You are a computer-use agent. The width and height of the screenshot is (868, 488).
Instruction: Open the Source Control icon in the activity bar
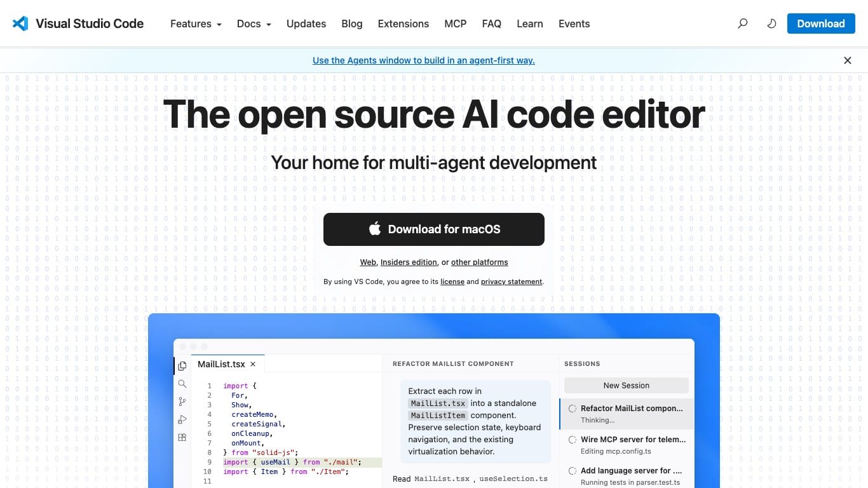click(182, 402)
